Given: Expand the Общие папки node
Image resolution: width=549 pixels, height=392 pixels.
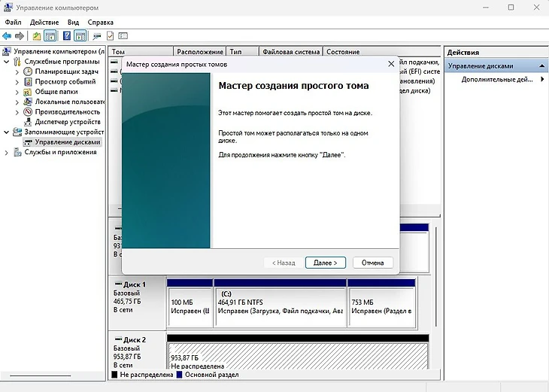Looking at the screenshot, I should click(x=17, y=92).
